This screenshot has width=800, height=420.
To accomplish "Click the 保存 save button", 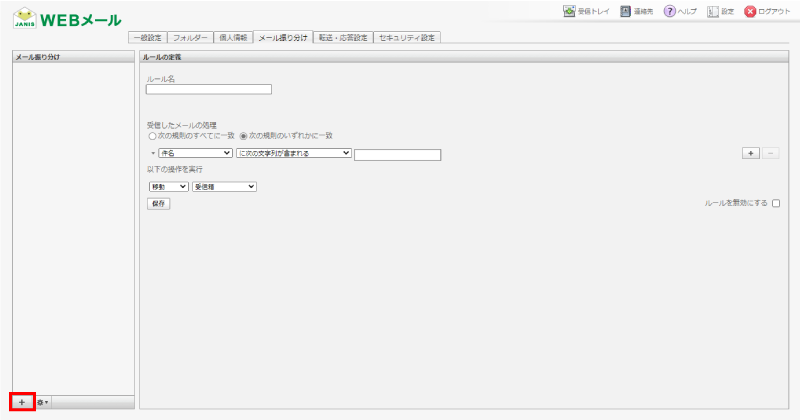I will click(x=158, y=203).
